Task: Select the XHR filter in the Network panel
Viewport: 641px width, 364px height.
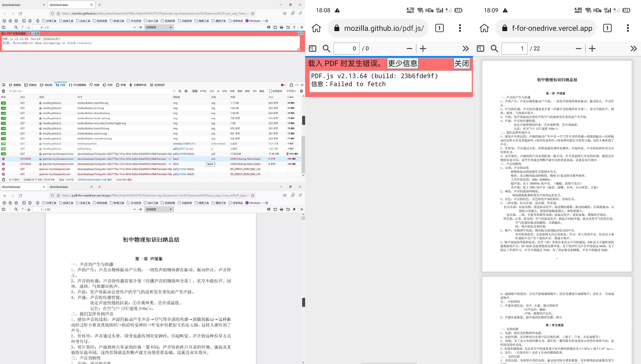Action: point(224,91)
